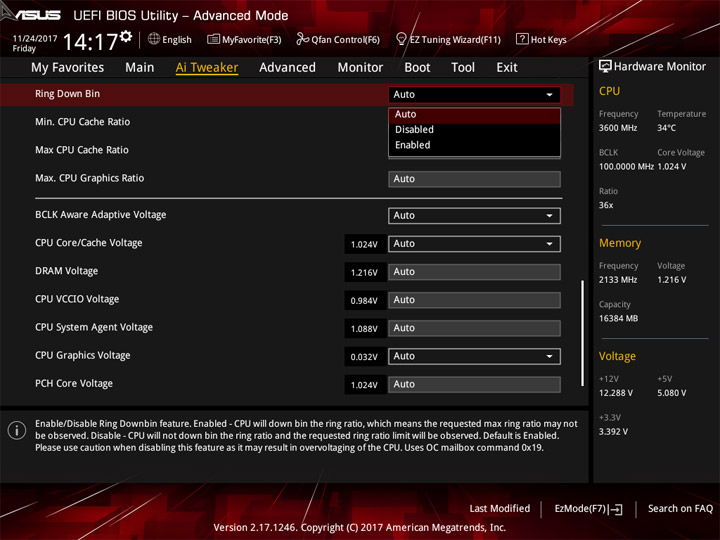Select the BCLK Aware Adaptive Voltage label
The width and height of the screenshot is (720, 540).
click(101, 215)
